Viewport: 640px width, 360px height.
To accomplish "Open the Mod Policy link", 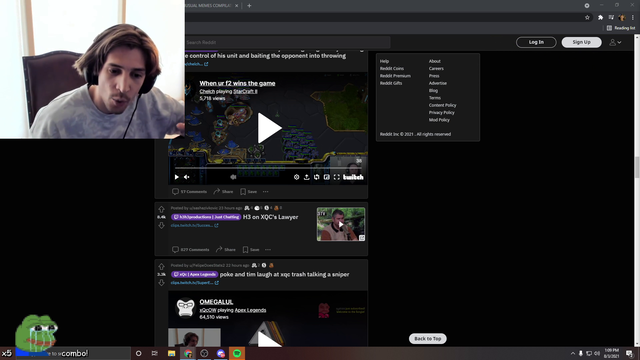I will (x=439, y=120).
